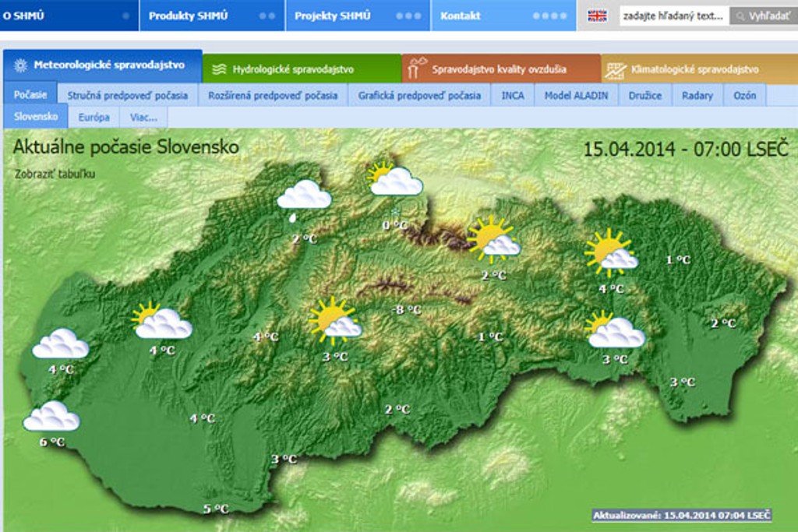Viewport: 798px width, 532px height.
Task: Click the partly cloudy icon above 4 °C in east
Action: pyautogui.click(x=610, y=253)
